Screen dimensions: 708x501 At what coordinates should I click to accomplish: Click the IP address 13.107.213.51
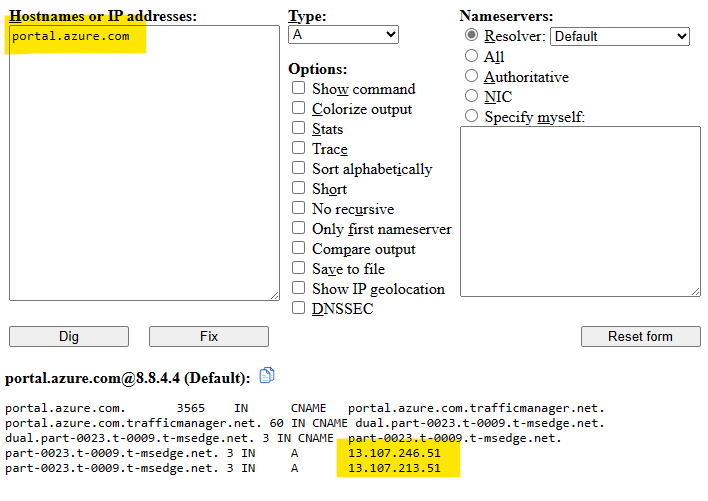point(394,469)
